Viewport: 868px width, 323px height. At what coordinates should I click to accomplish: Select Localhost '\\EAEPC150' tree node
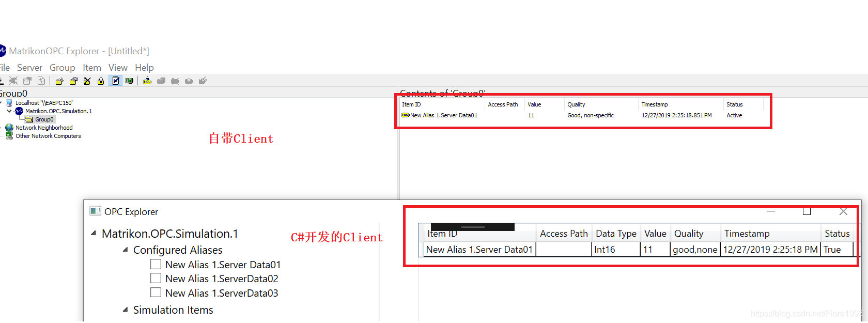point(44,103)
